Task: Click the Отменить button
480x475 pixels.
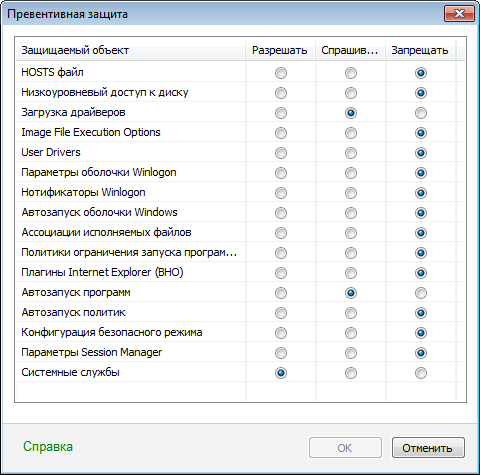Action: tap(428, 448)
